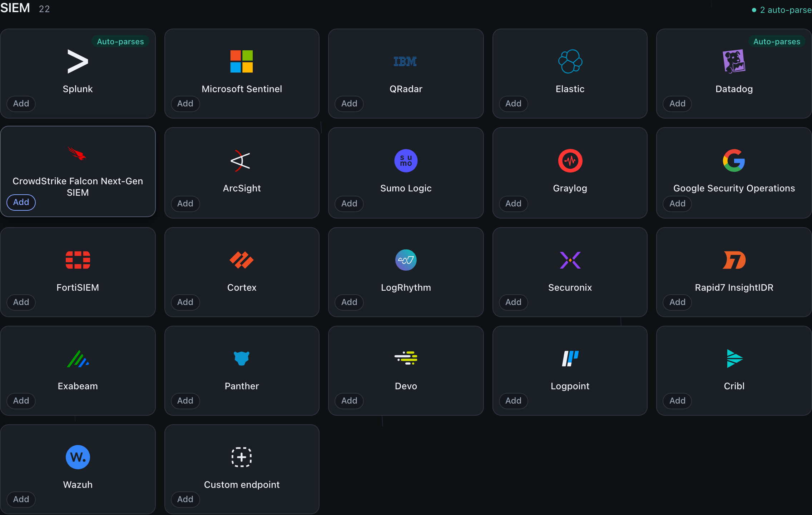Click the Sumo Logic name text
The width and height of the screenshot is (812, 515).
406,188
